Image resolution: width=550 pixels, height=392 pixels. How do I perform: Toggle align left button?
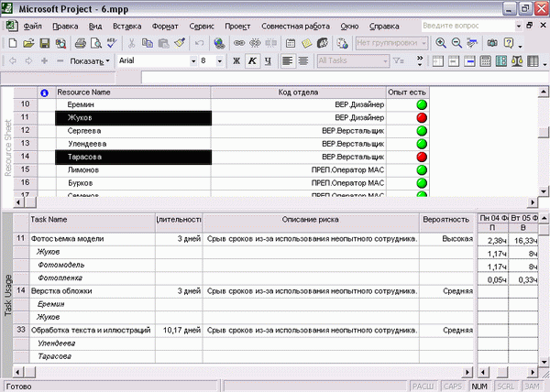288,61
